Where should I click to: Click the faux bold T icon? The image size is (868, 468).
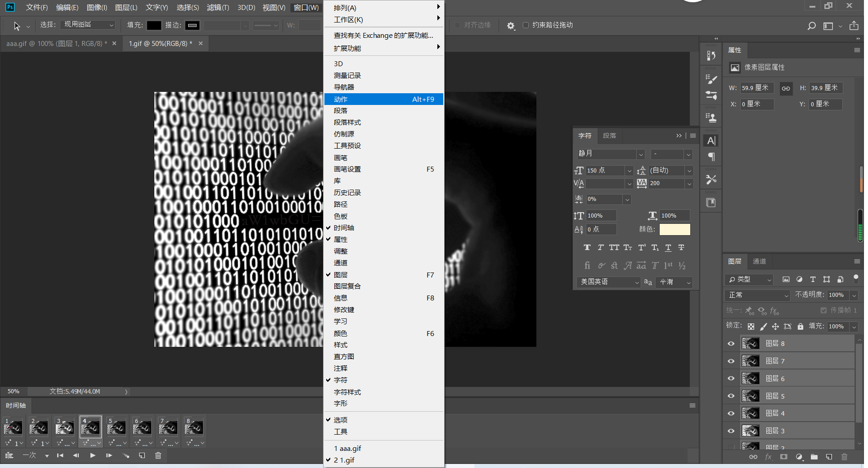pos(587,247)
